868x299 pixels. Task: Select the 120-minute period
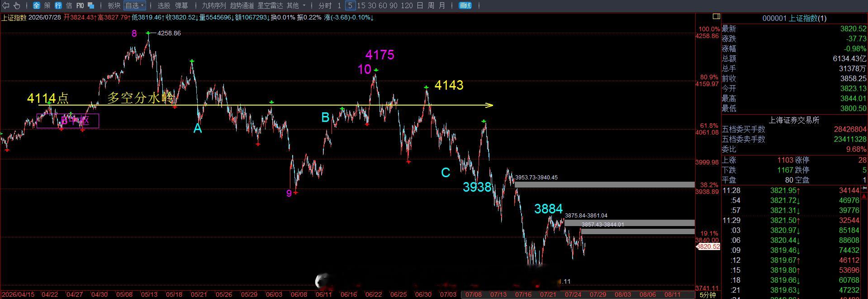tap(407, 5)
